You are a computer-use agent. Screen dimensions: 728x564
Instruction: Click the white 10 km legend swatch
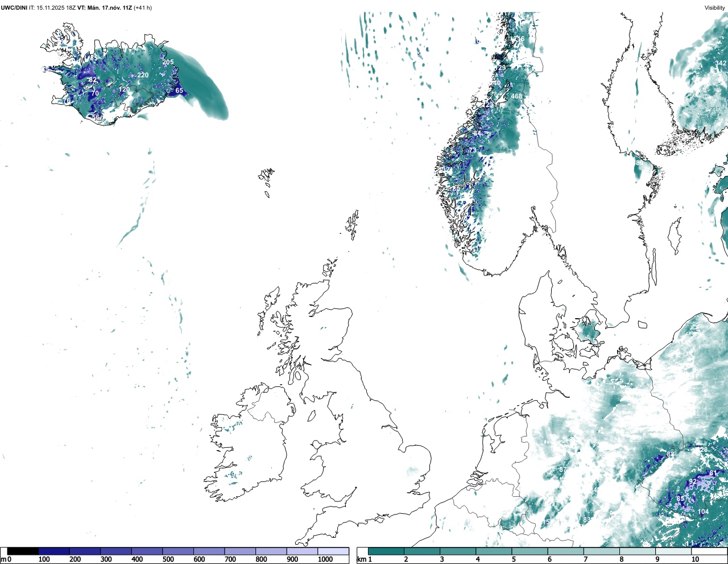(x=710, y=551)
